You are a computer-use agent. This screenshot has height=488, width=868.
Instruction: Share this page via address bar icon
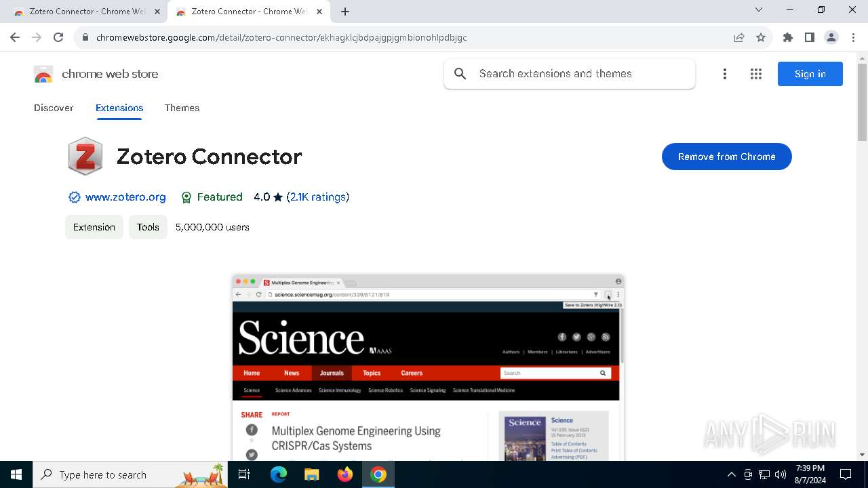click(739, 37)
